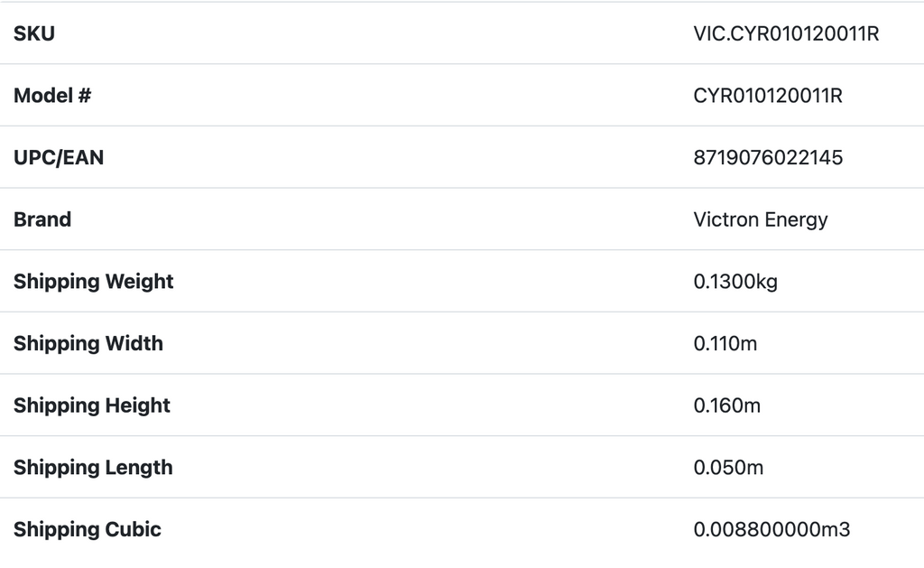924x568 pixels.
Task: Select the 0.160m height value
Action: [x=727, y=405]
